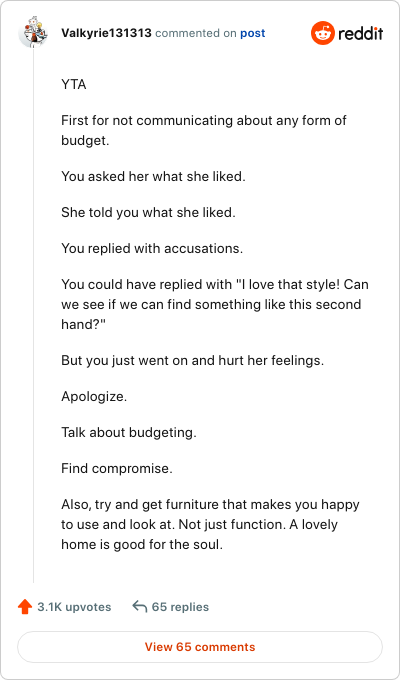Click the 'Apologize.' paragraph
The height and width of the screenshot is (680, 400).
tap(94, 397)
